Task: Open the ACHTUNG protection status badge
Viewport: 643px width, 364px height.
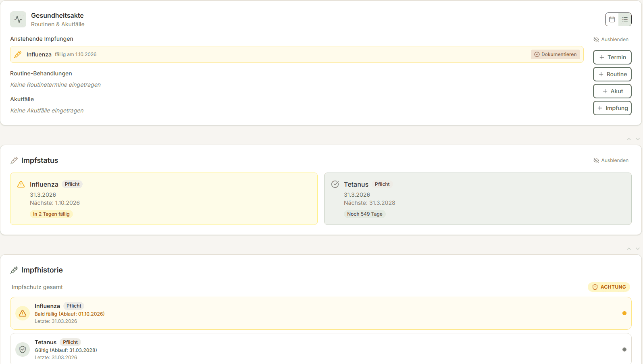Action: click(609, 287)
